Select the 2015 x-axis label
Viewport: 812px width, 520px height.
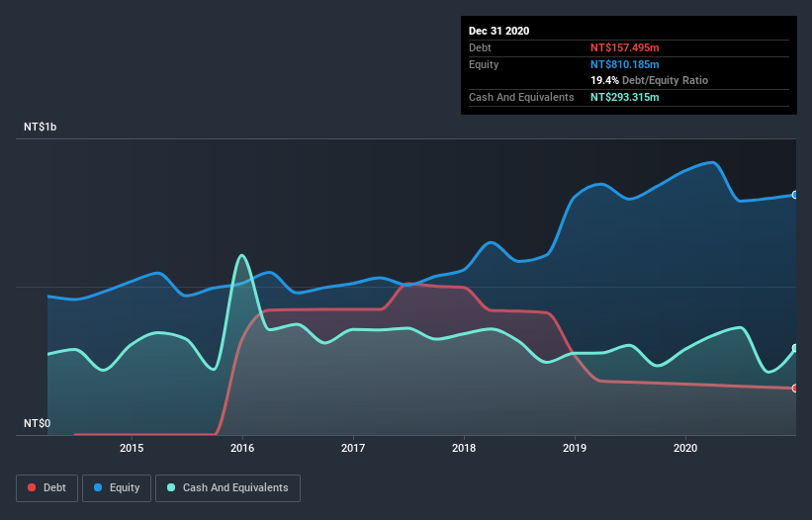click(132, 448)
